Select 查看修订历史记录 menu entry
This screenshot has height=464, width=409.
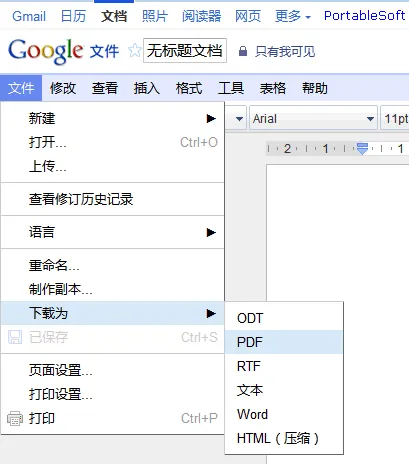112,199
